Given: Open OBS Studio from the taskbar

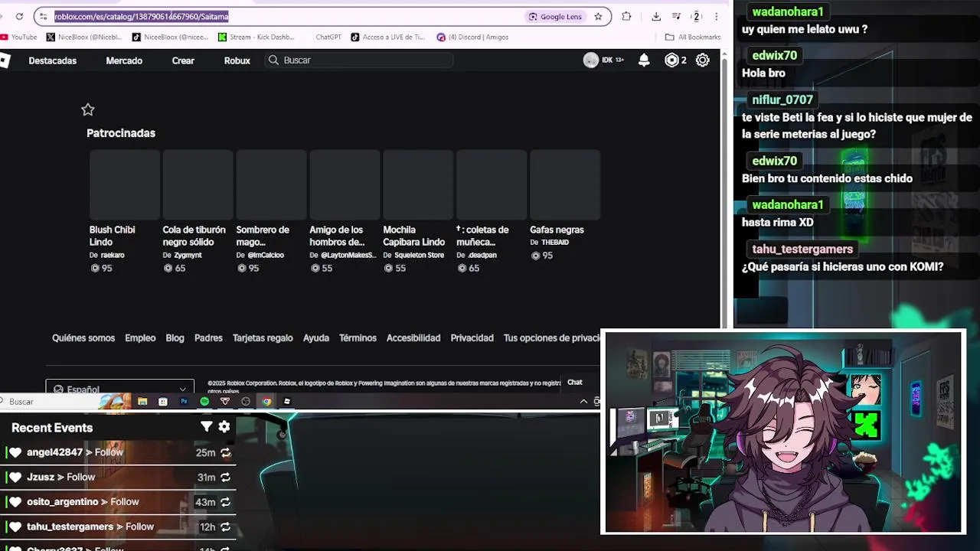Looking at the screenshot, I should click(x=246, y=401).
